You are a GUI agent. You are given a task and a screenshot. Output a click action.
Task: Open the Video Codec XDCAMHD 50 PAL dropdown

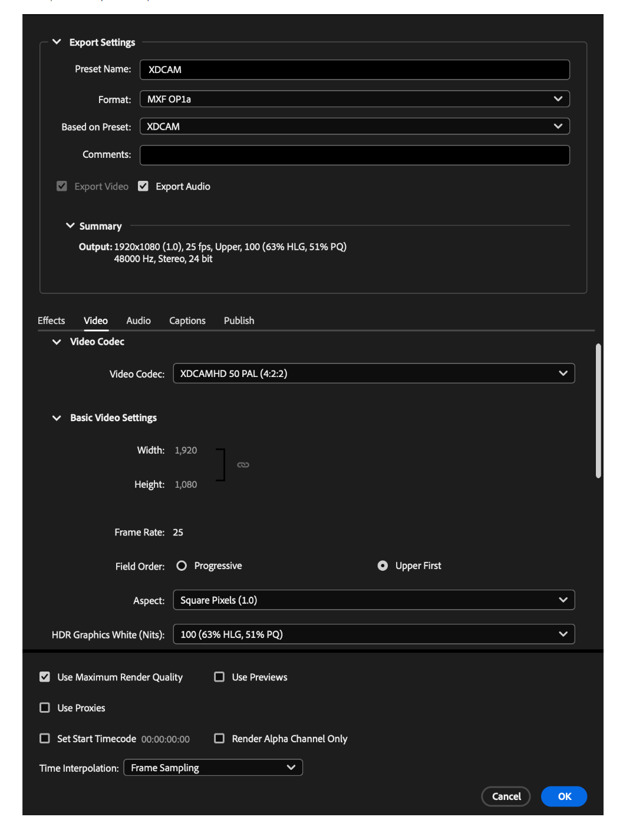(x=374, y=373)
